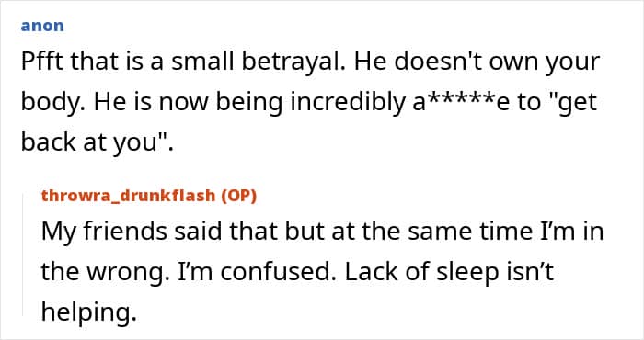Image resolution: width=644 pixels, height=340 pixels.
Task: Click the (OP) badge beside the username
Action: tap(238, 196)
